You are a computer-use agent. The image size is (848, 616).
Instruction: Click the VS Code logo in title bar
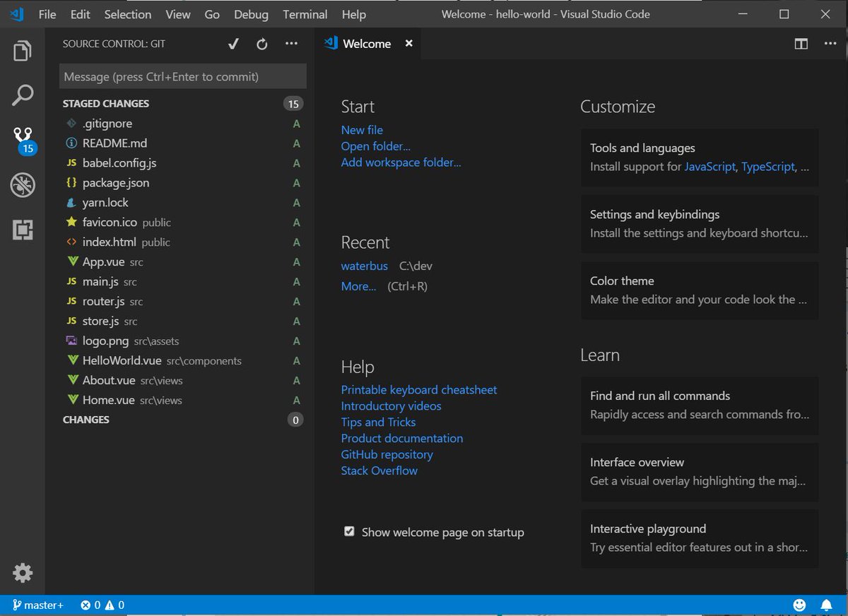(x=18, y=14)
